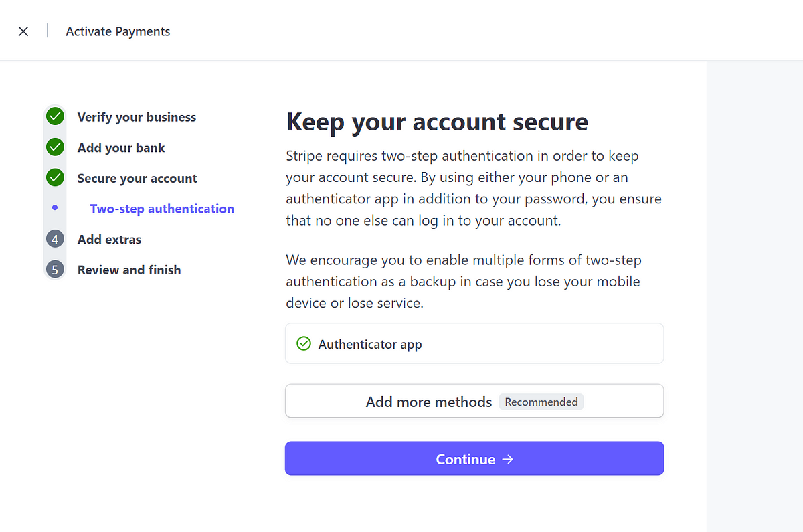Click the step 5 number circle
Image resolution: width=803 pixels, height=532 pixels.
[55, 270]
